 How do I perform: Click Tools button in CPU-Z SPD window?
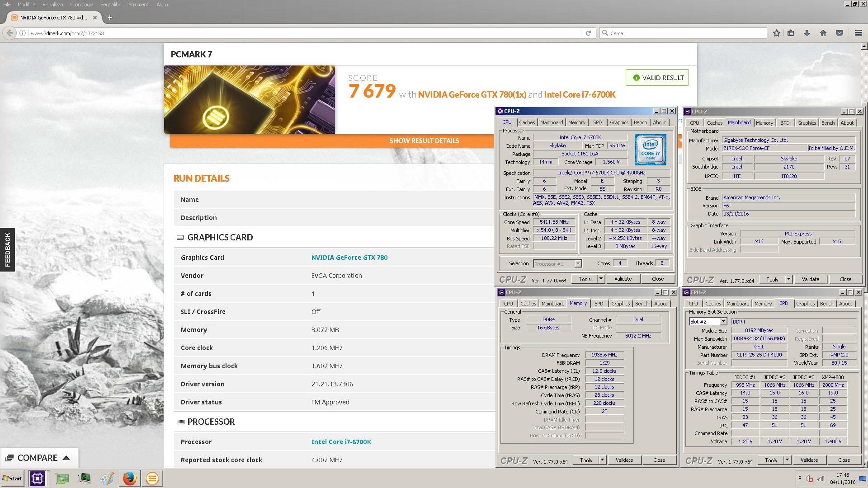(x=771, y=460)
